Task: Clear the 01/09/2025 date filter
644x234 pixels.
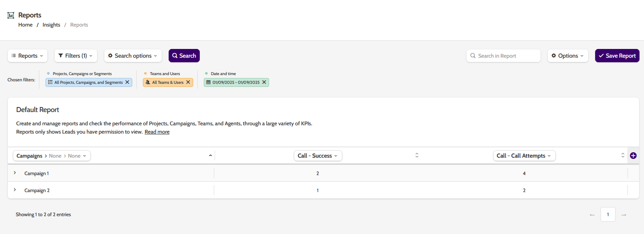Action: click(264, 82)
